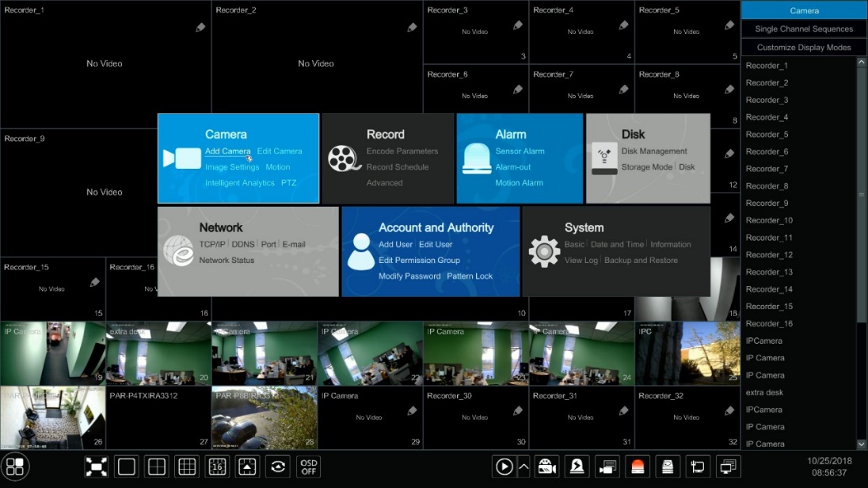Select the extra desk camera thumbnail

[158, 353]
